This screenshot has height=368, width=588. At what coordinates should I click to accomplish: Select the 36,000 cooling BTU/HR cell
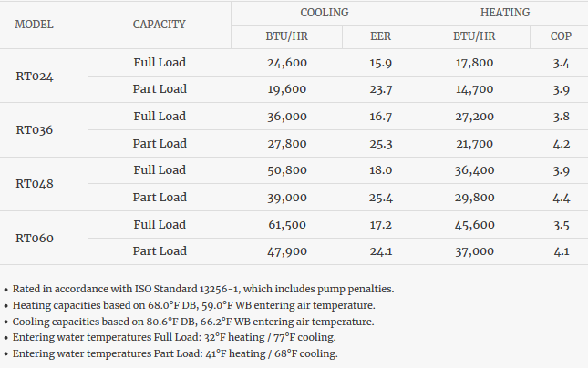click(x=286, y=117)
